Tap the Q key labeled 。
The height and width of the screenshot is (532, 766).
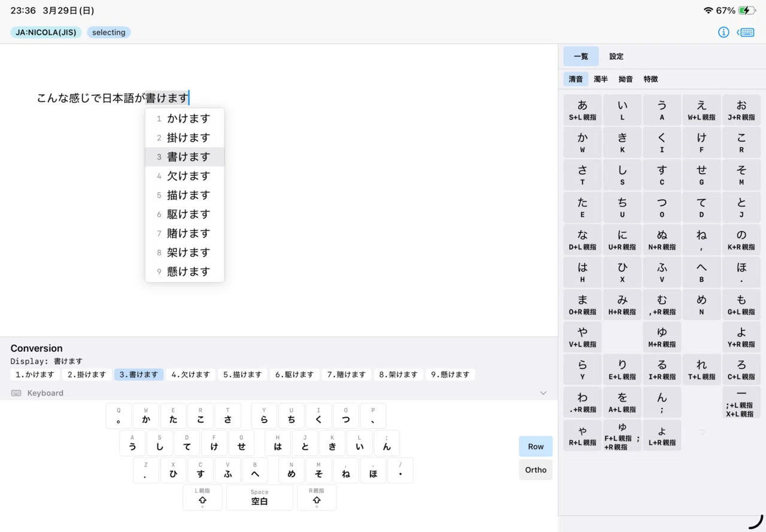tap(118, 416)
